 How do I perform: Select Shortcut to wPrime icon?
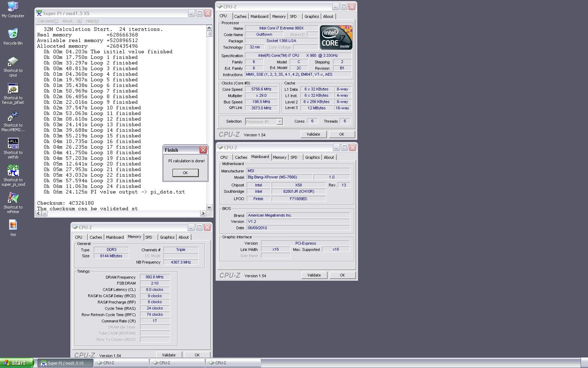pyautogui.click(x=13, y=203)
